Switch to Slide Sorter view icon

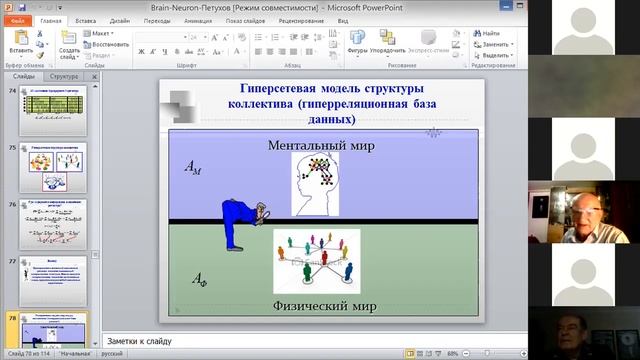(x=420, y=353)
